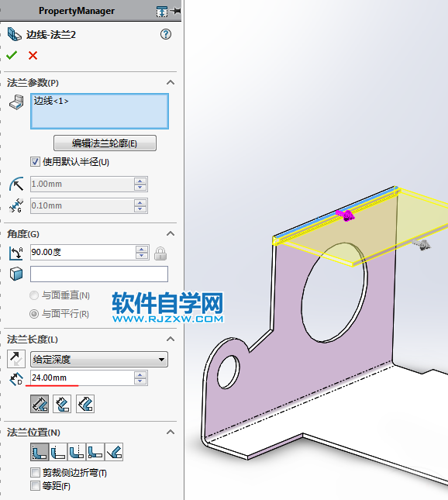This screenshot has height=500, width=448.
Task: Click the small round hole on tab
Action: 229,372
